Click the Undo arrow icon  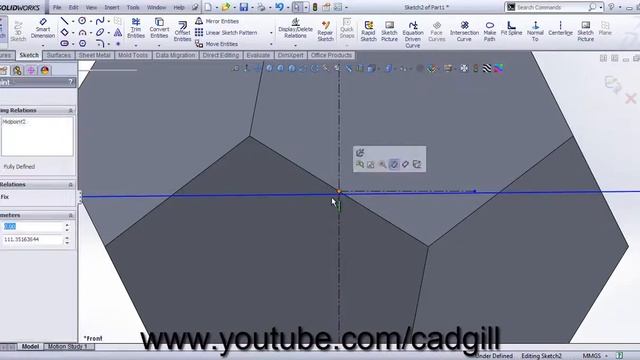(280, 7)
